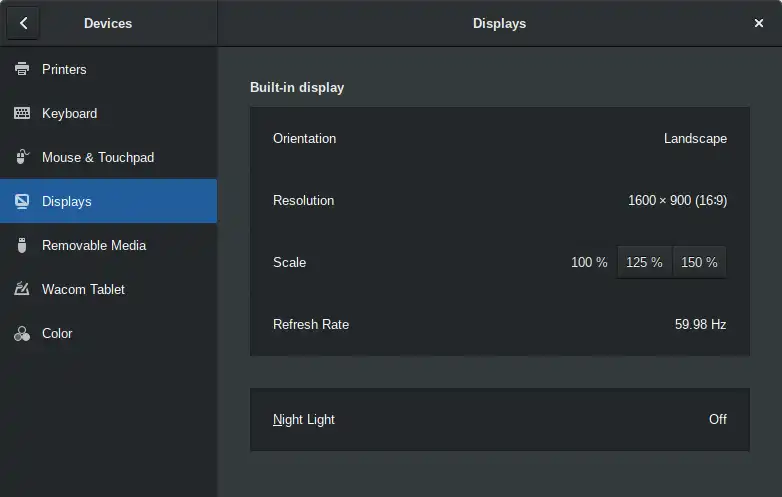Click the Wacom Tablet icon
Image resolution: width=782 pixels, height=497 pixels.
(22, 289)
